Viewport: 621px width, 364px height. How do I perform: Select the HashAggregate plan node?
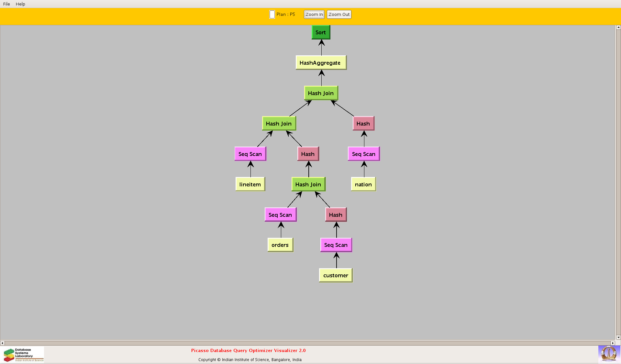(x=321, y=63)
